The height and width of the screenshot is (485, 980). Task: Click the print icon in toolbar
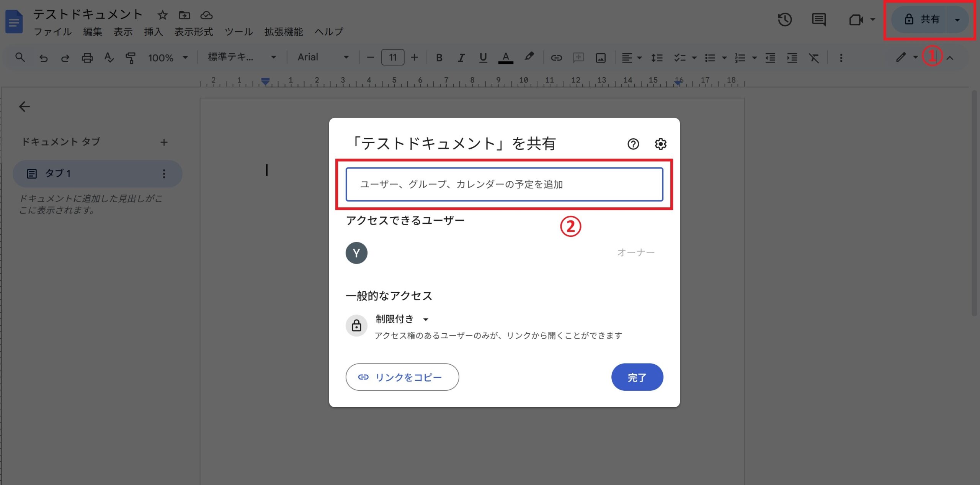coord(87,58)
